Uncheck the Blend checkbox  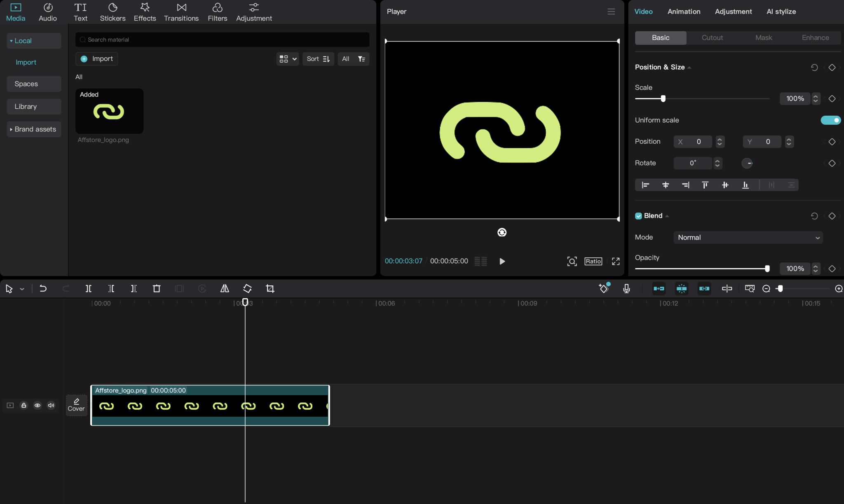[638, 215]
